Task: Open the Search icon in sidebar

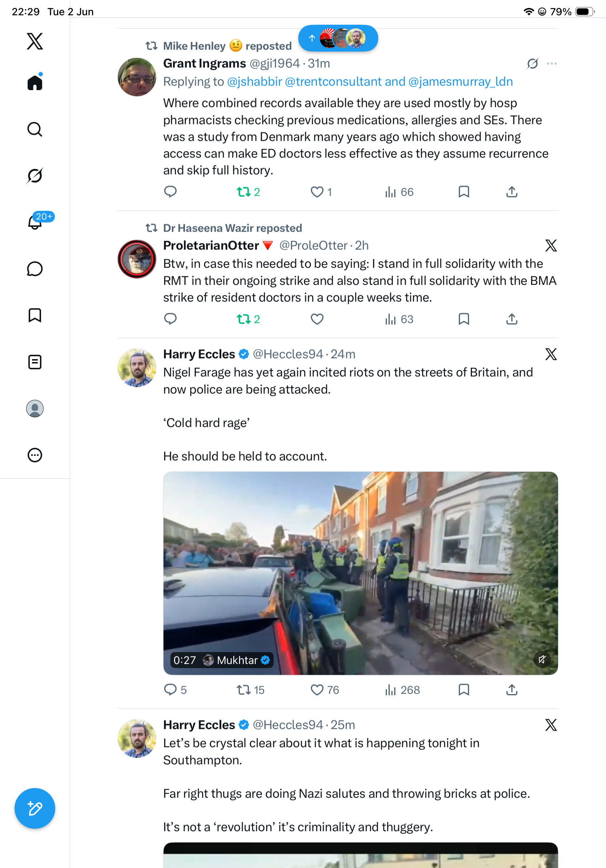Action: click(x=35, y=129)
